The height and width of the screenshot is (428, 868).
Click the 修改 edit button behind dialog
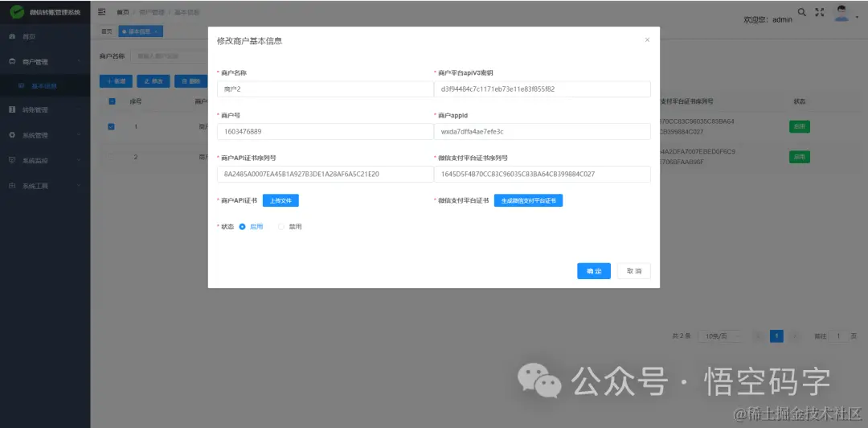pos(154,81)
